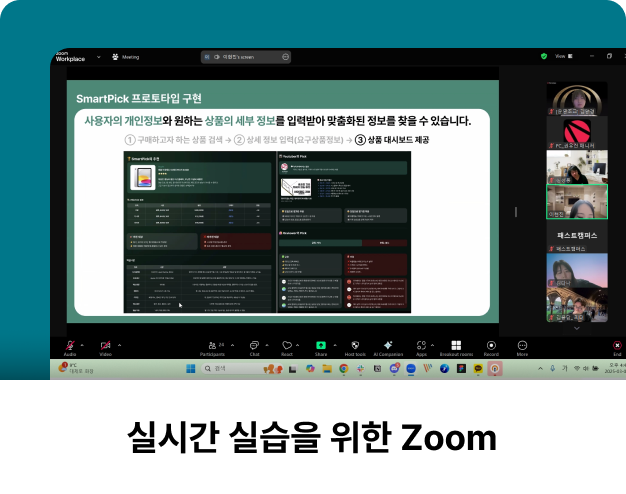Open the Windows Start menu
Image resolution: width=626 pixels, height=494 pixels.
click(191, 369)
